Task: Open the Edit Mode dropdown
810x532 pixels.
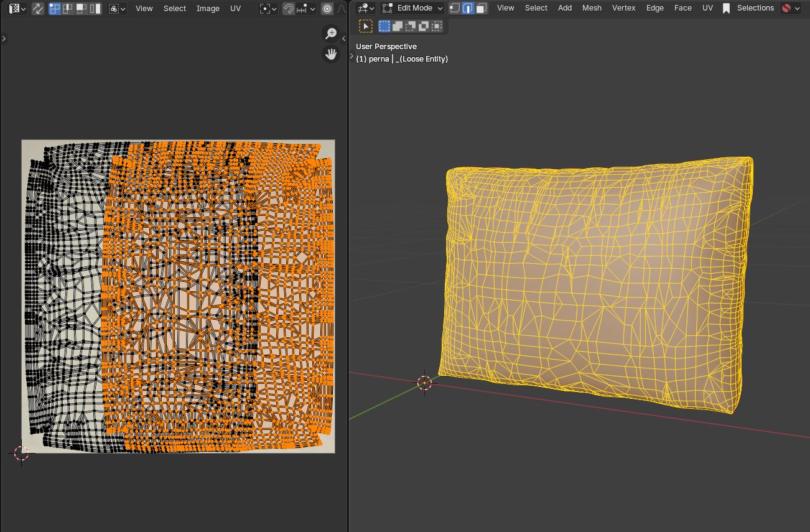Action: [x=413, y=8]
